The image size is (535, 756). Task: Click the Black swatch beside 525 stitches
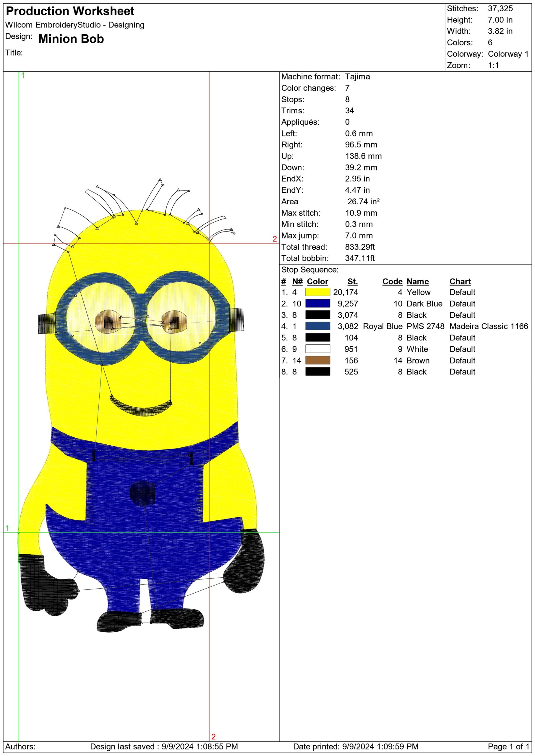(x=317, y=372)
